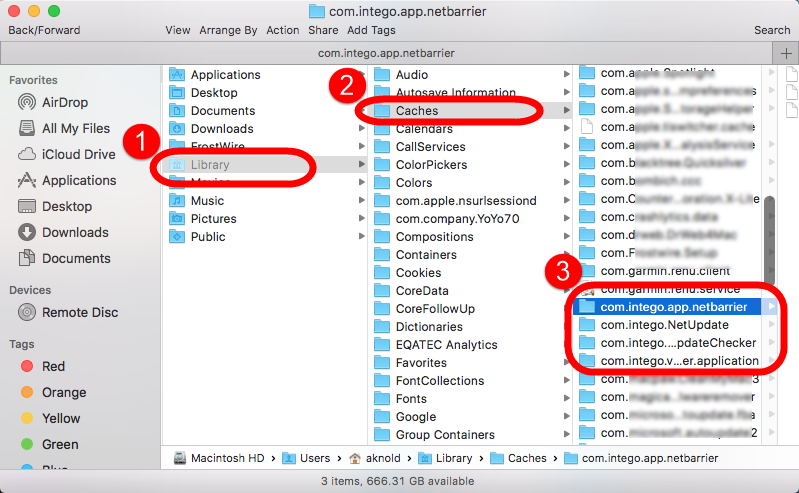Click the Downloads folder icon in first column
This screenshot has width=799, height=493.
tap(177, 129)
